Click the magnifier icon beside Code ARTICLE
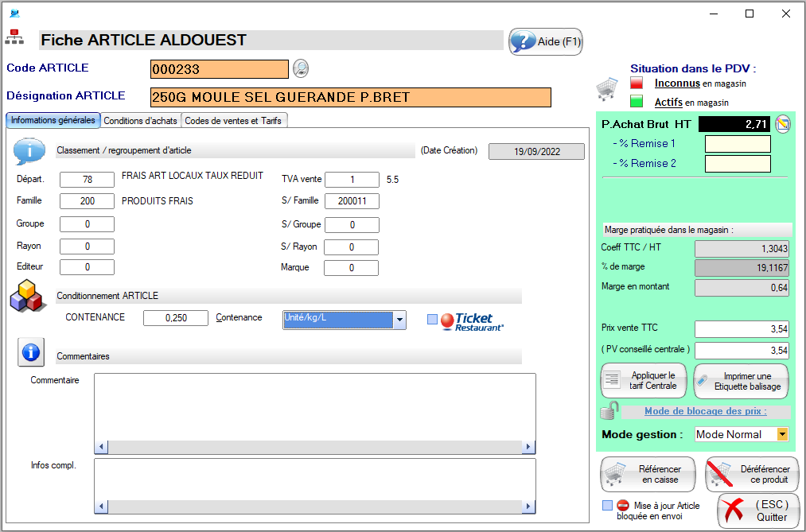806x532 pixels. (x=301, y=69)
